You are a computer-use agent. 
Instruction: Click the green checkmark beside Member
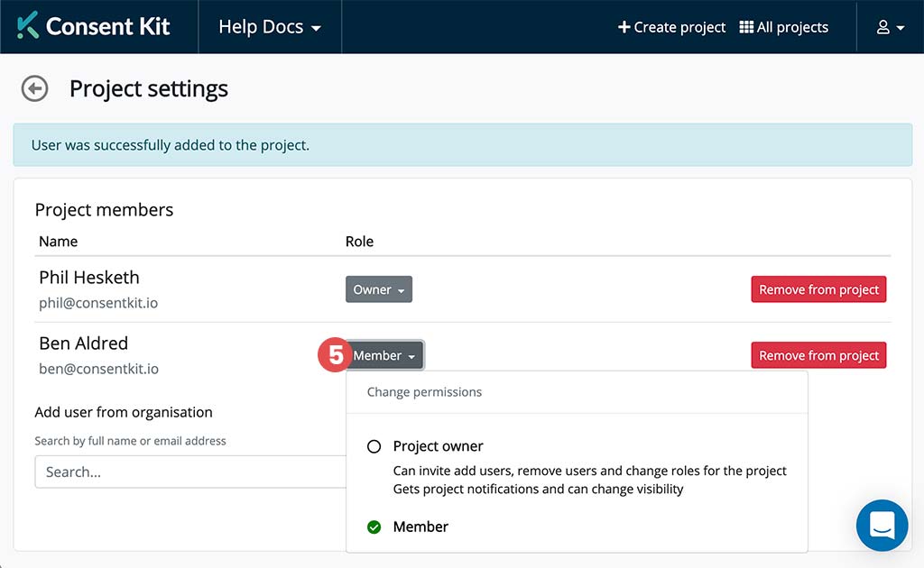coord(374,527)
